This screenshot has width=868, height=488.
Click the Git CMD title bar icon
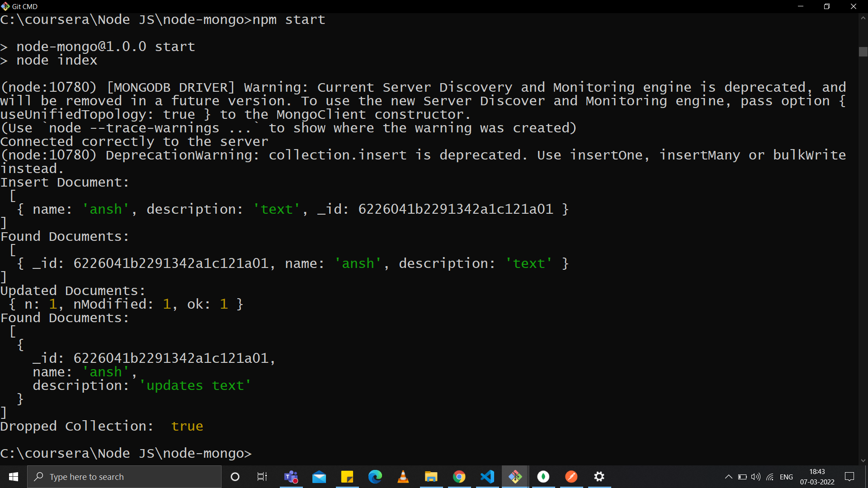coord(5,6)
